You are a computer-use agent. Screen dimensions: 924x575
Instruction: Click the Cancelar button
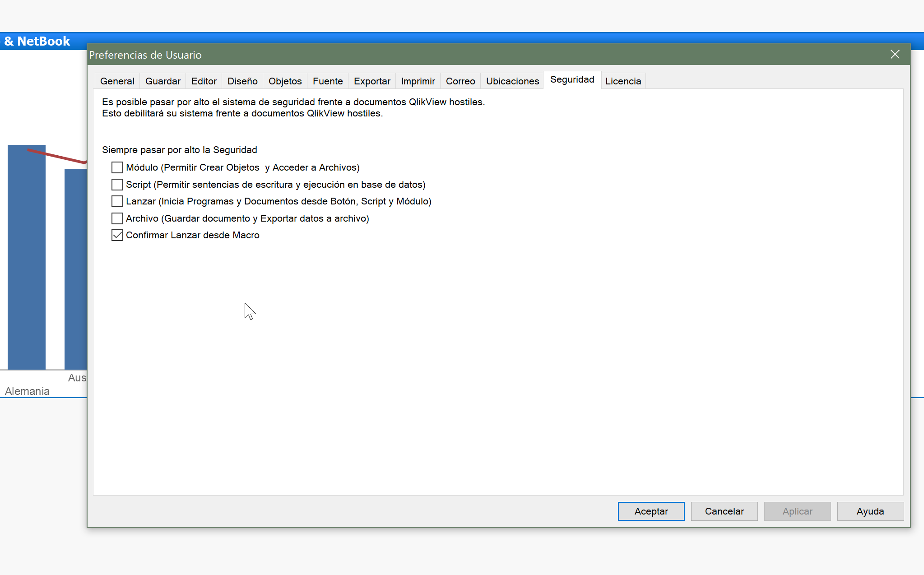coord(724,511)
